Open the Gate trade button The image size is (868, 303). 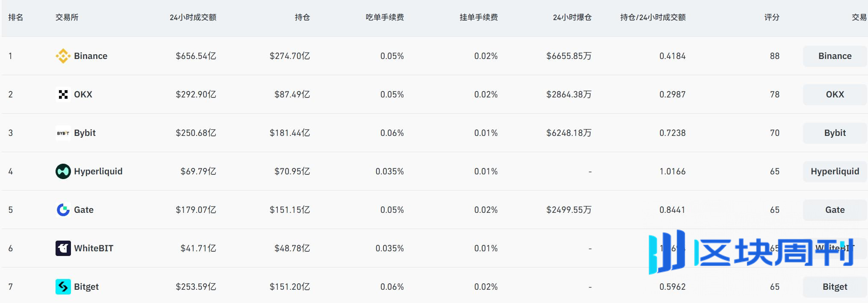pos(835,210)
